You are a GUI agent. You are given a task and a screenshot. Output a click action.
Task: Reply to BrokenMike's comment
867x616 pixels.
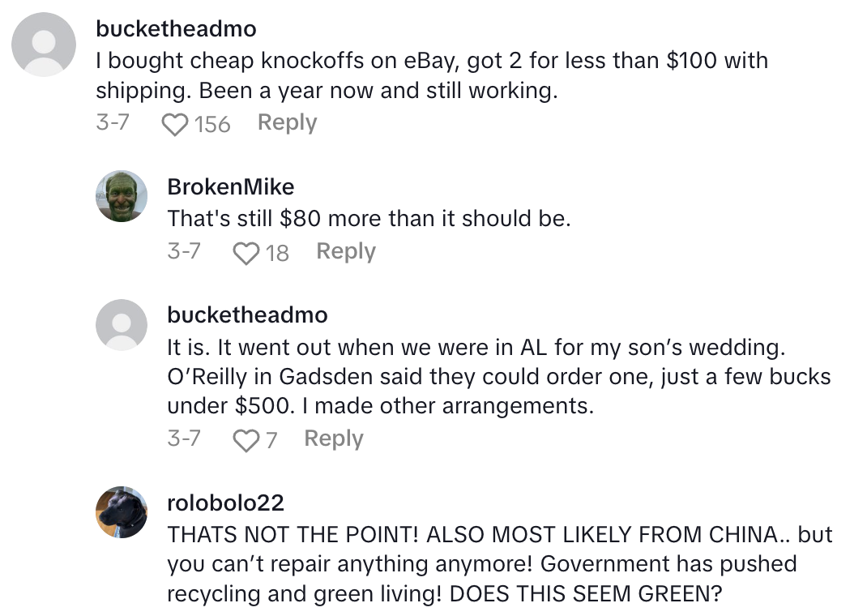coord(346,252)
